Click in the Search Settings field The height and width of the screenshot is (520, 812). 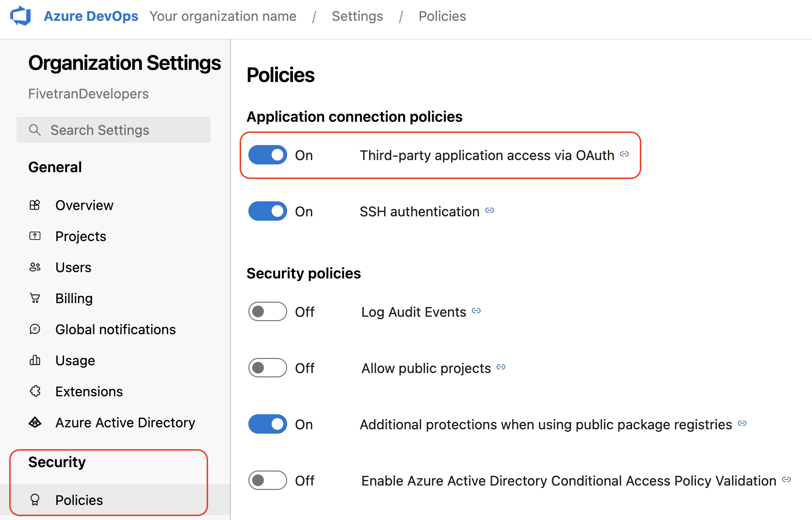click(x=114, y=130)
